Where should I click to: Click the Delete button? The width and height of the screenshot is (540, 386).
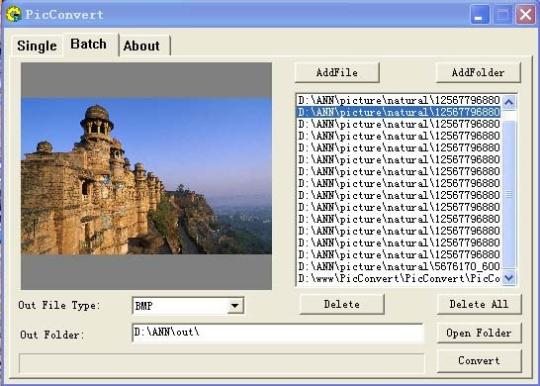coord(342,304)
